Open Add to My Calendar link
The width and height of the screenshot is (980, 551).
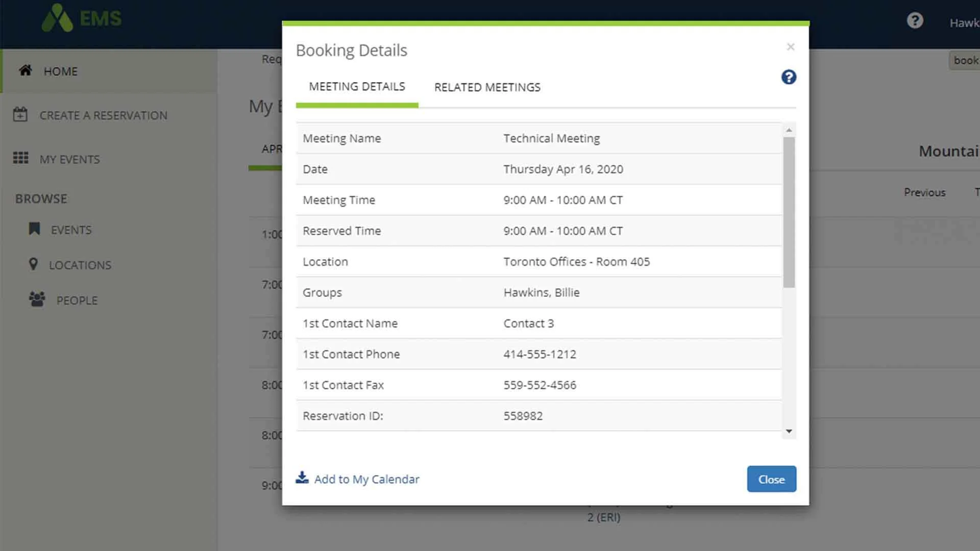point(366,479)
